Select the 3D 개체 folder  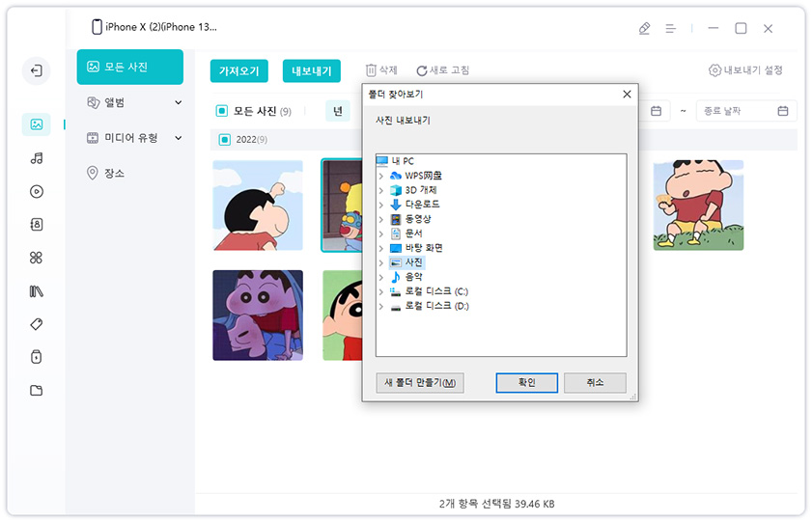414,190
